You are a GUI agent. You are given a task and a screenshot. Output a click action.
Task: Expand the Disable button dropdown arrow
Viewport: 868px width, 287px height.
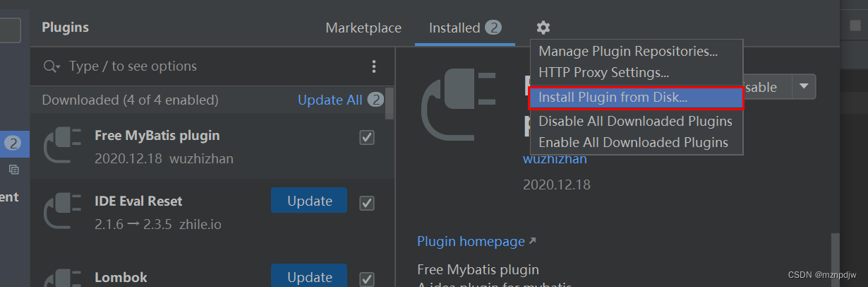point(804,86)
